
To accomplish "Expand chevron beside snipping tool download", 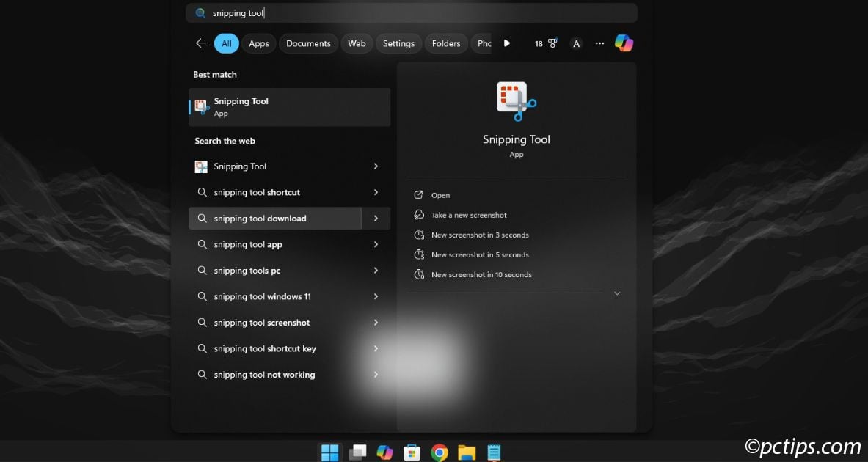I will (x=376, y=218).
